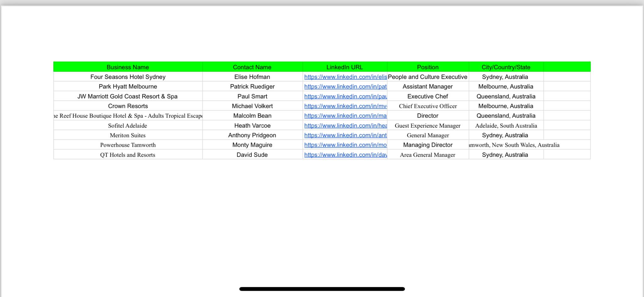This screenshot has height=297, width=644.
Task: Click the People and Culture Executive cell
Action: 428,77
